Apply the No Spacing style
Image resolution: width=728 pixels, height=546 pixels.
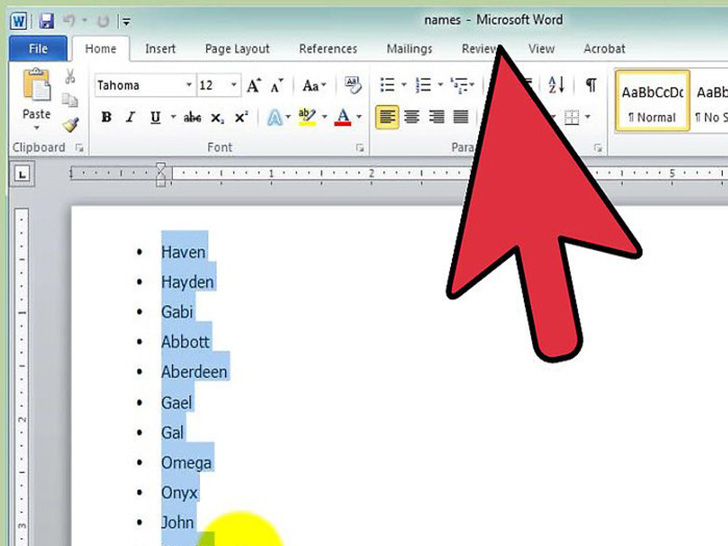pyautogui.click(x=710, y=100)
